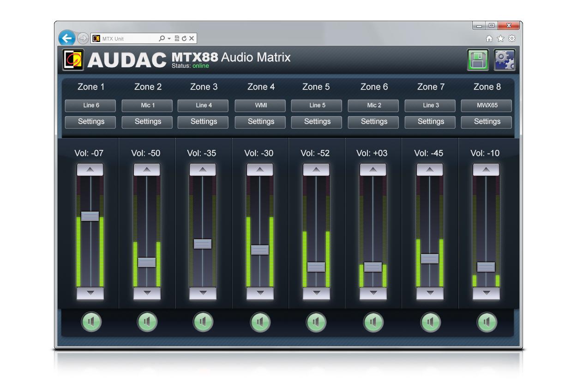Screen dimensions: 577x392
Task: Click Zone 1 fader handle at -07
Action: (90, 216)
